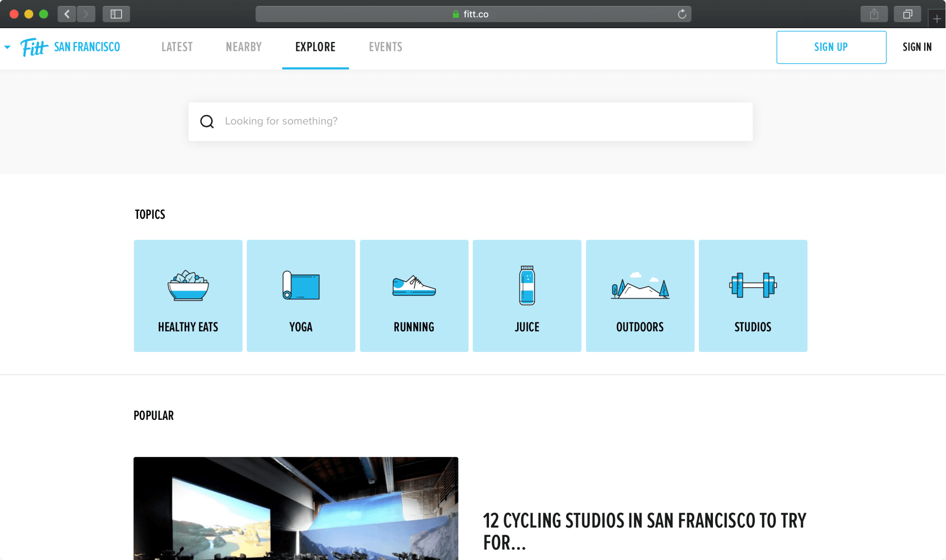Reload the page with refresh icon
Image resolution: width=946 pixels, height=560 pixels.
tap(682, 14)
